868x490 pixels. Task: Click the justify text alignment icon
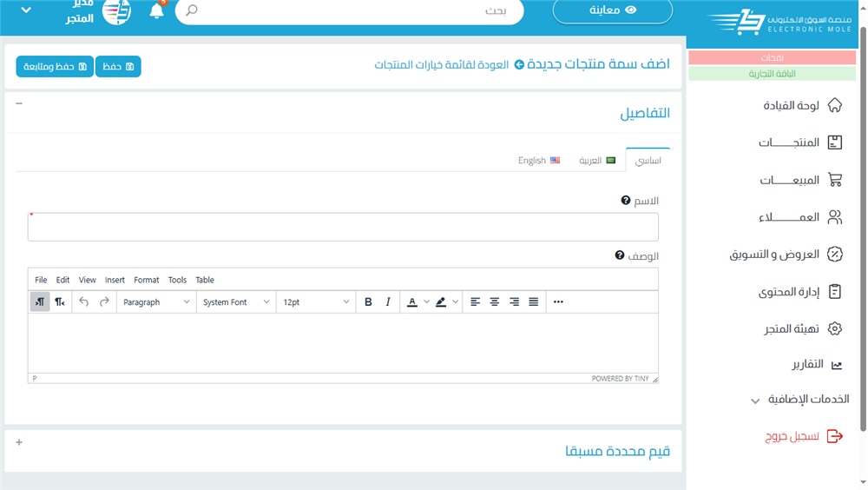(534, 302)
